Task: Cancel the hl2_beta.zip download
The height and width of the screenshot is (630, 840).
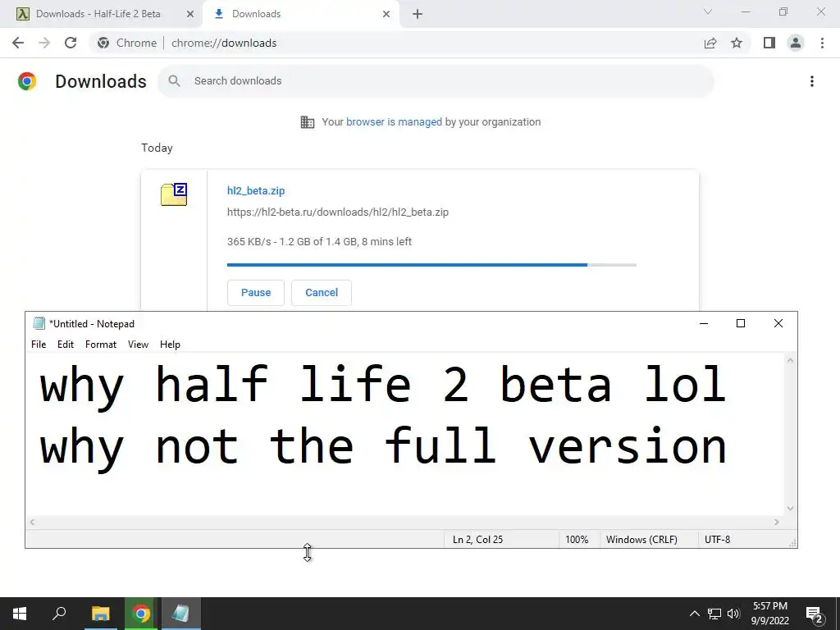Action: point(322,293)
